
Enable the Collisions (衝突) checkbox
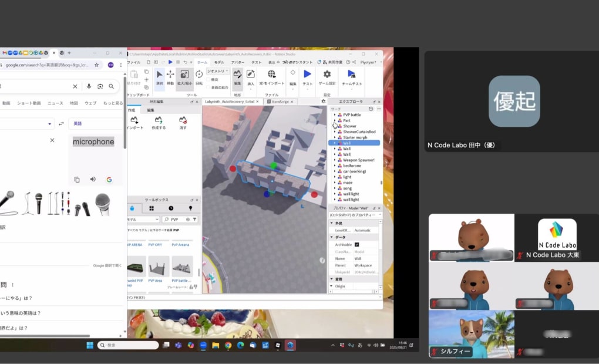pyautogui.click(x=208, y=80)
